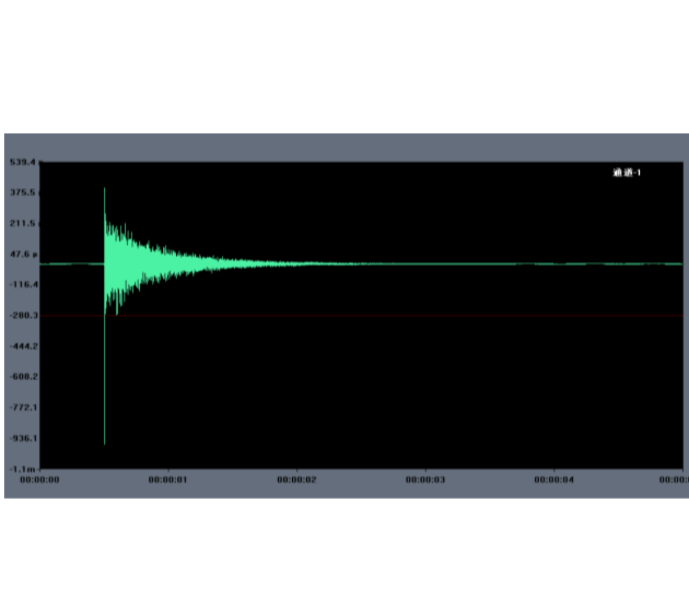Click the 00:00:04 time axis marker
This screenshot has height=616, width=689.
point(554,480)
